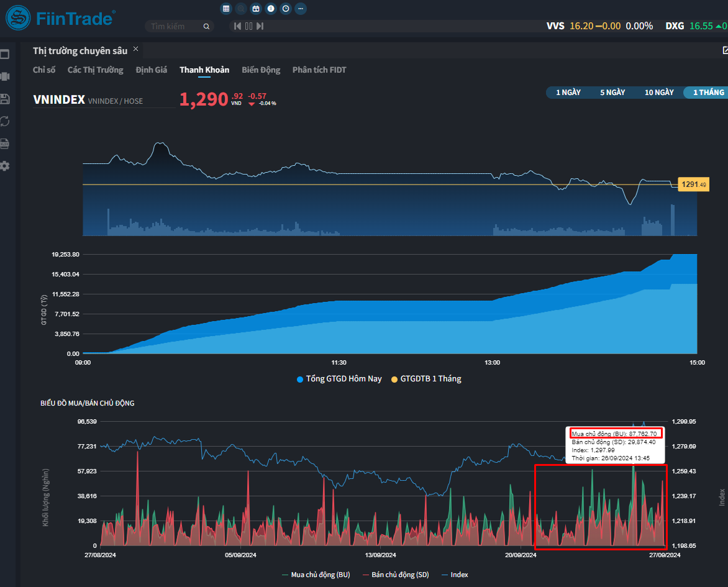Click the -0.57 change value
Image resolution: width=728 pixels, height=587 pixels.
pyautogui.click(x=257, y=96)
